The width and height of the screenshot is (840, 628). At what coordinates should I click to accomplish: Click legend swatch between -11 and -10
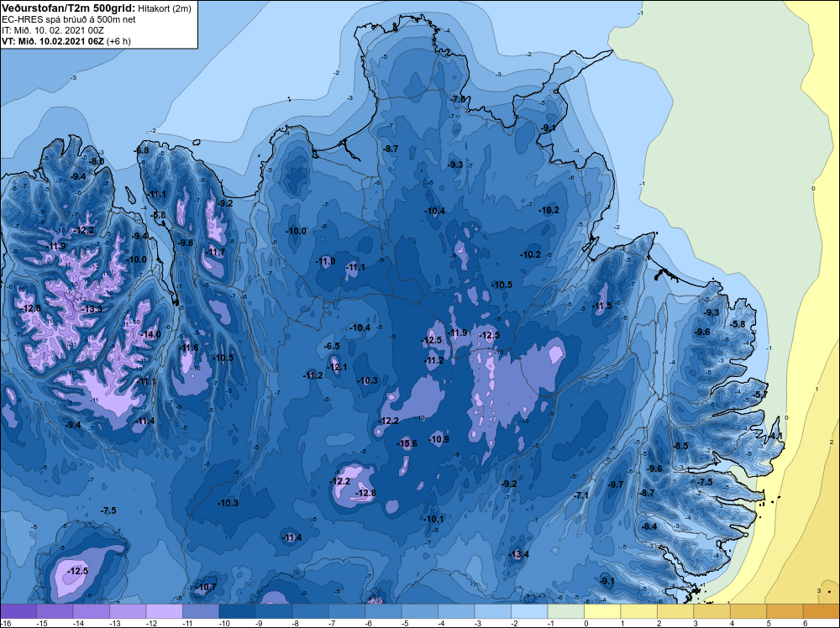(x=201, y=611)
